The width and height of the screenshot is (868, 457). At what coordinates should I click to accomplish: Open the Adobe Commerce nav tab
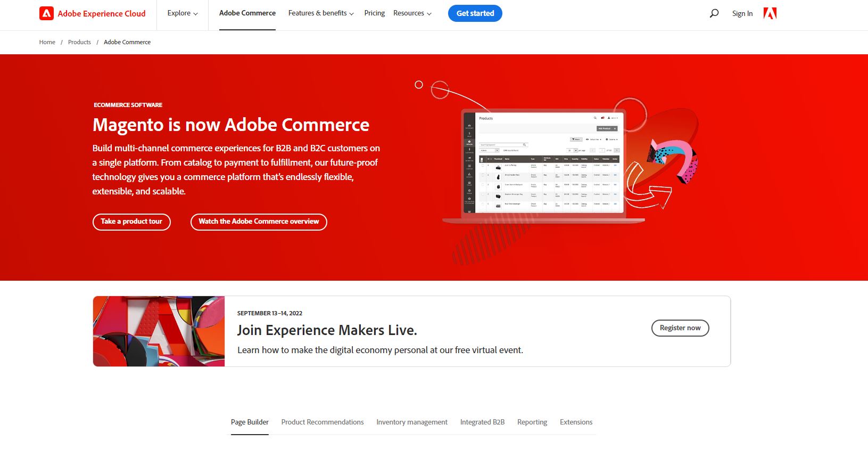tap(247, 13)
